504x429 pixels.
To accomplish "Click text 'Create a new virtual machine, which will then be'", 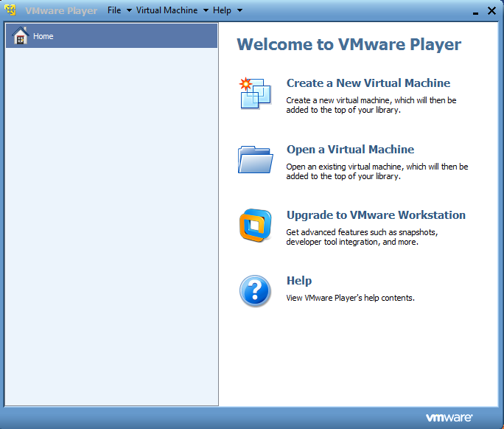I will click(371, 100).
